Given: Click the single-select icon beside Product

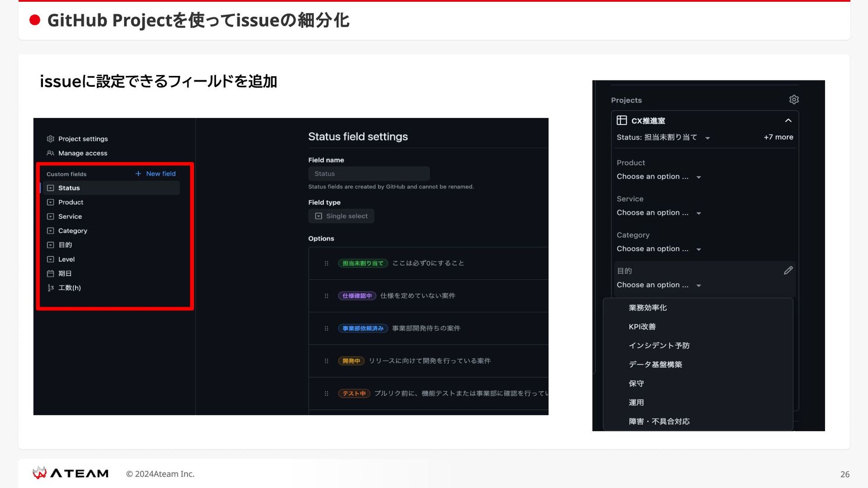Looking at the screenshot, I should click(x=51, y=202).
